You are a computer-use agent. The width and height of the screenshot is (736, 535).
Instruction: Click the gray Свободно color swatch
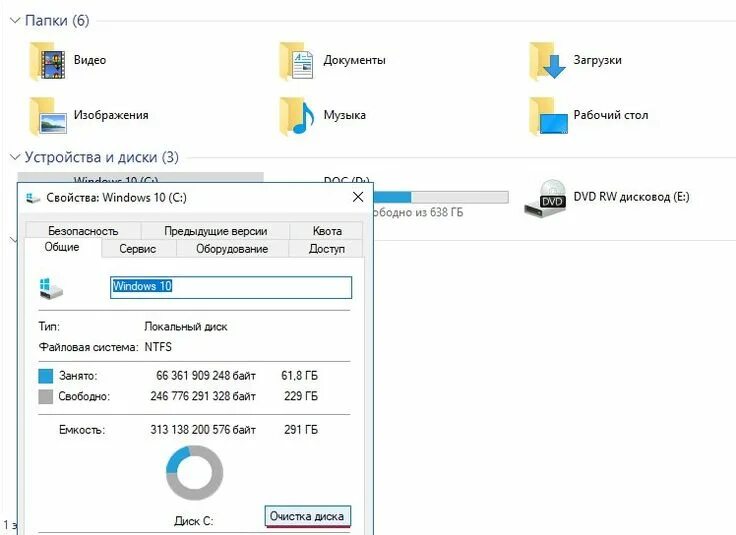tap(46, 397)
